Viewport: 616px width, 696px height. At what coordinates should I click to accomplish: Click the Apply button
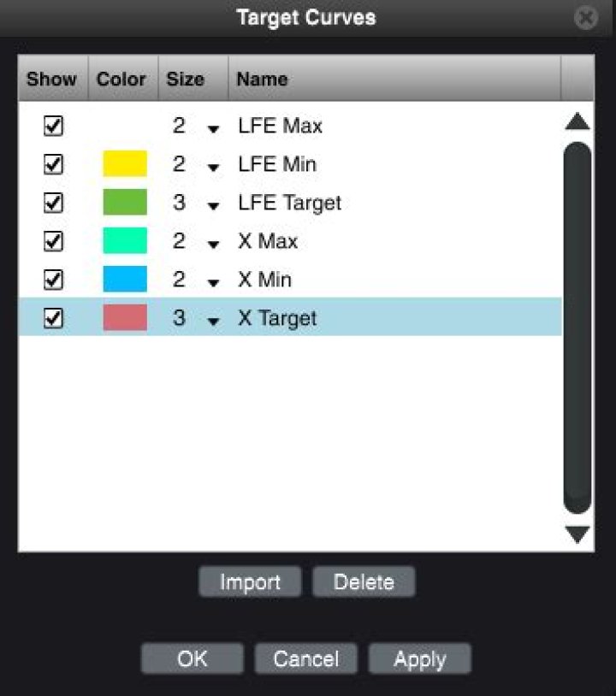coord(419,659)
